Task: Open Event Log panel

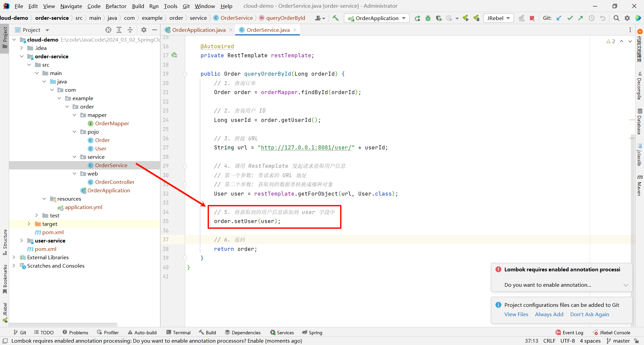Action: (x=569, y=333)
